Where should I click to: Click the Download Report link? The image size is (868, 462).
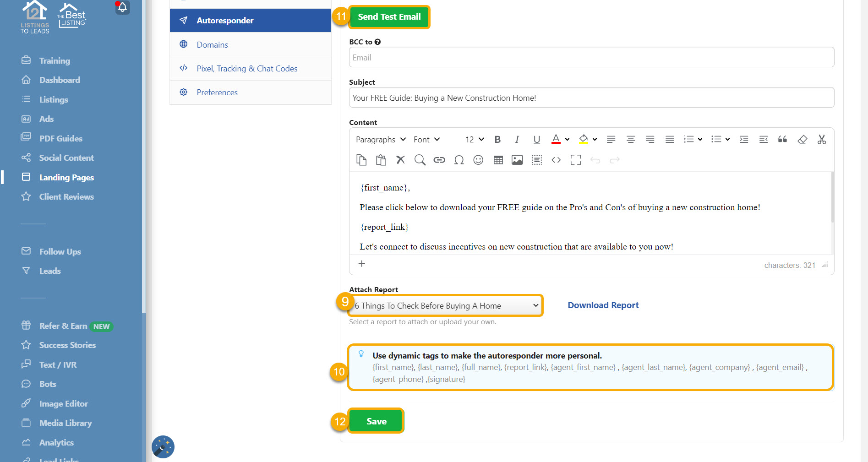click(603, 305)
